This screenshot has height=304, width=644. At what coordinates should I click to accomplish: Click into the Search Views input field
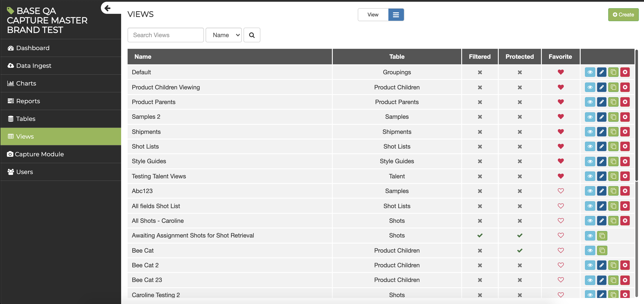point(166,35)
